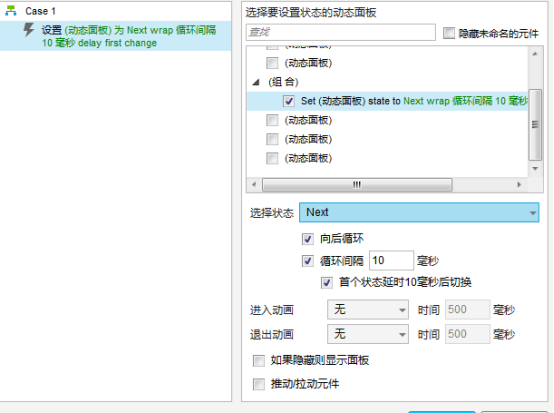Open the 进入动画 dropdown
The width and height of the screenshot is (554, 413).
pos(368,310)
